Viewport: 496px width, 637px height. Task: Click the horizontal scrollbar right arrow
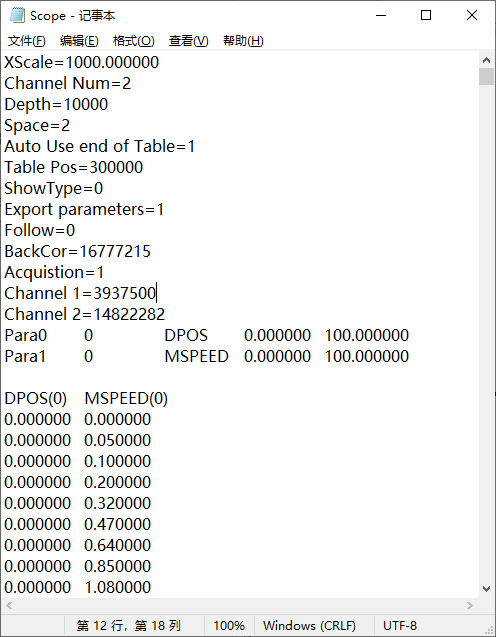470,605
